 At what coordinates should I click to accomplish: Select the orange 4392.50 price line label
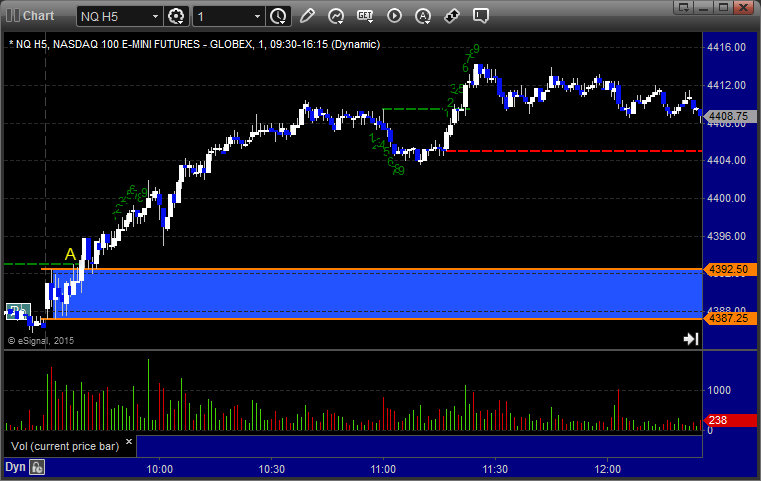tap(729, 269)
